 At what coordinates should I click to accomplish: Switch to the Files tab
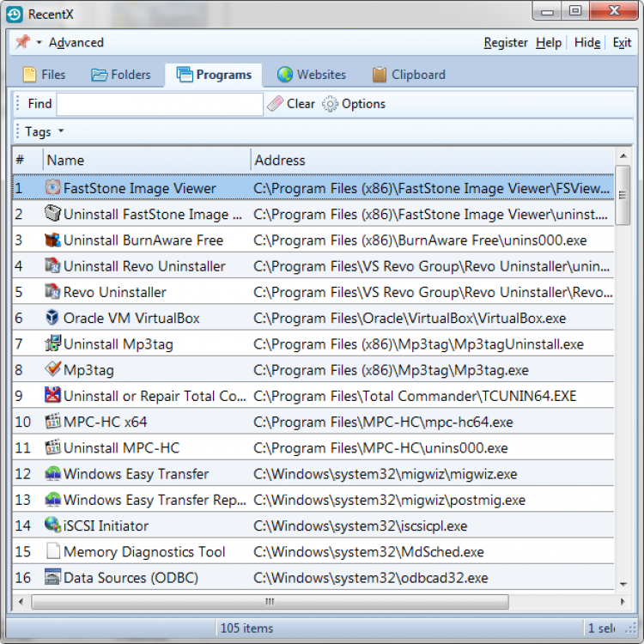point(44,75)
